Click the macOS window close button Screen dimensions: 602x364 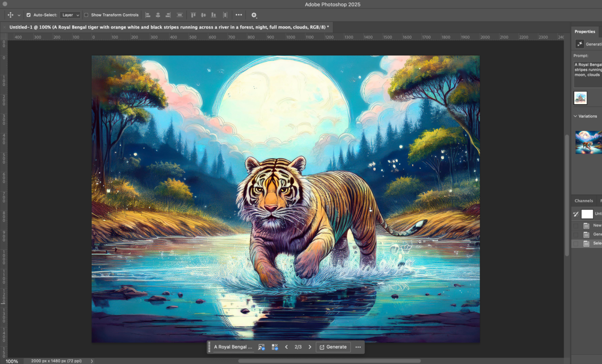5,4
